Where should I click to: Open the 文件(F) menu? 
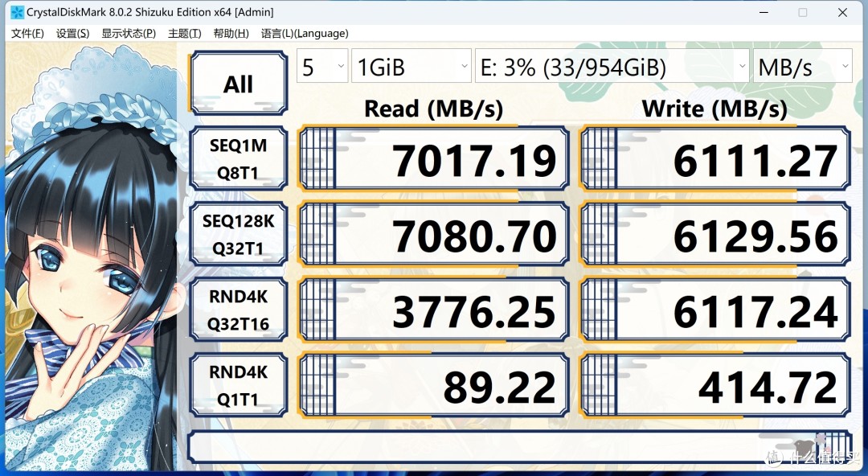[27, 33]
